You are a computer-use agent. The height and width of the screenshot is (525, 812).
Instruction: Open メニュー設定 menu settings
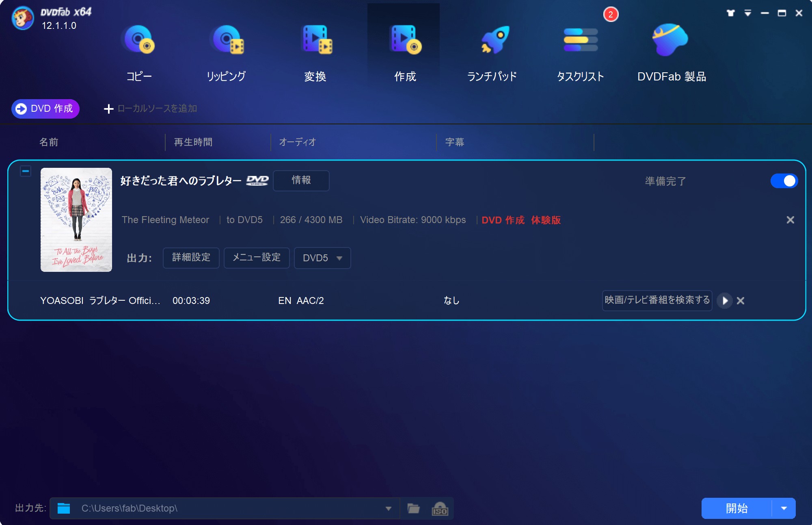coord(257,258)
